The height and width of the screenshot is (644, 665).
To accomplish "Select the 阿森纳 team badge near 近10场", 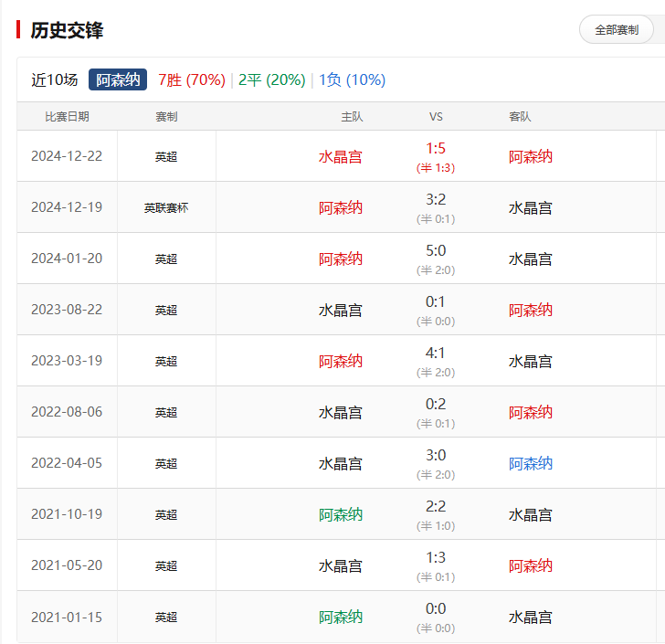I will 118,79.
